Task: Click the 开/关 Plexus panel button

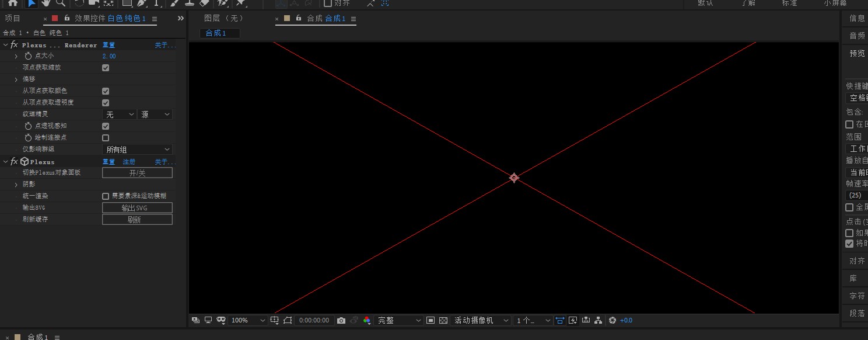Action: point(137,173)
